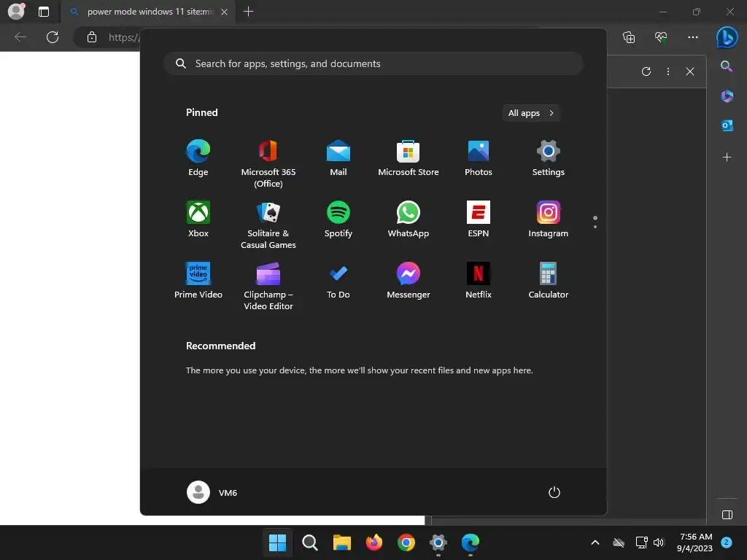This screenshot has height=560, width=747.
Task: Open clock and date 7:56 AM
Action: pyautogui.click(x=695, y=542)
